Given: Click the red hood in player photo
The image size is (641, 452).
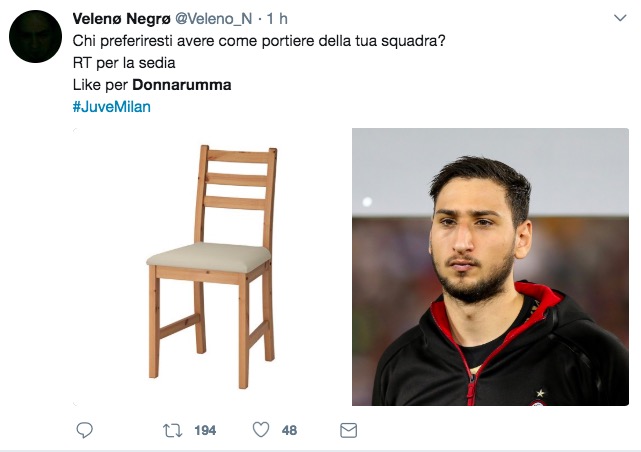Looking at the screenshot, I should coord(536,298).
